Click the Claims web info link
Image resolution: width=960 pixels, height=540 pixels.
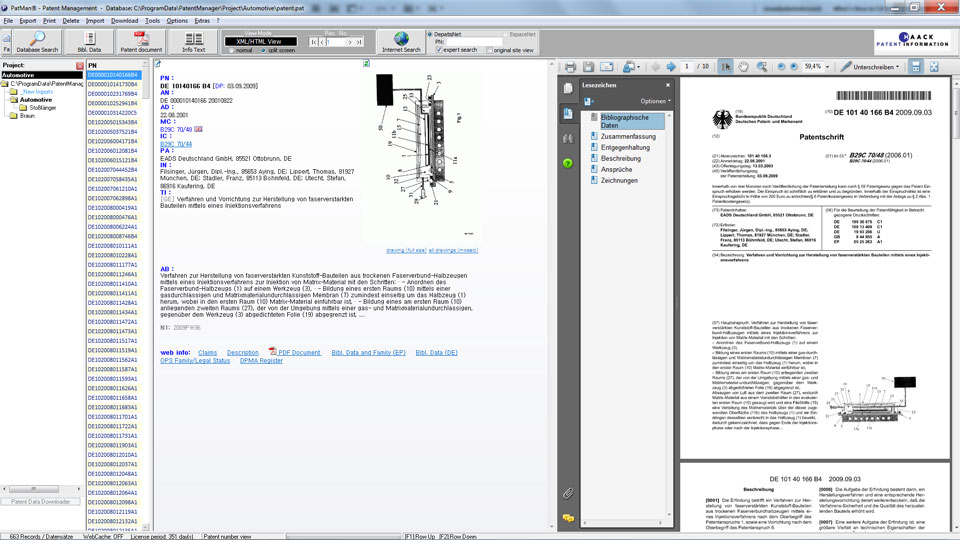coord(207,353)
